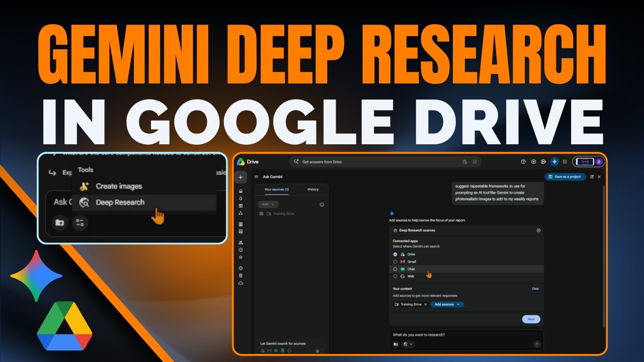This screenshot has width=644, height=362.
Task: Open Deep Research tool dropdown in research box
Action: tap(408, 344)
